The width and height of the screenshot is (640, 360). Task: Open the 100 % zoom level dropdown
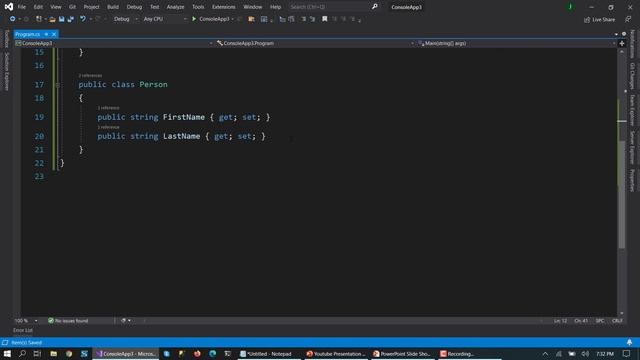point(36,321)
